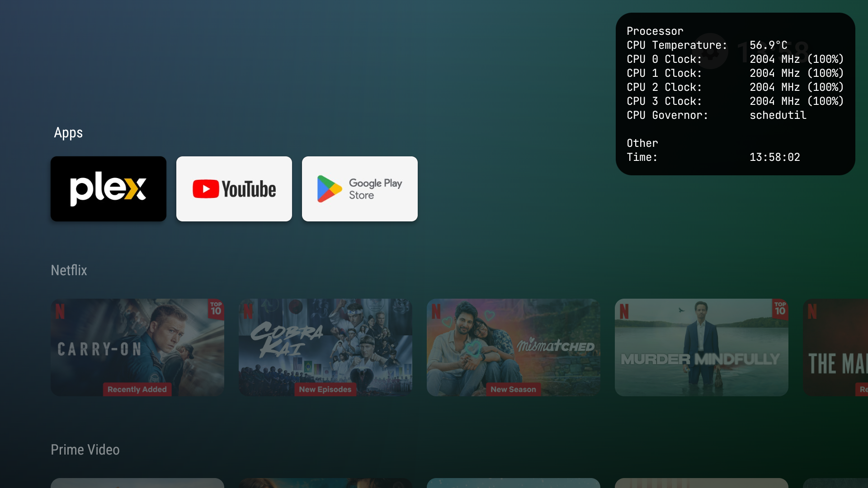The width and height of the screenshot is (868, 488).
Task: Select the Carry-On Netflix thumbnail
Action: click(x=137, y=347)
